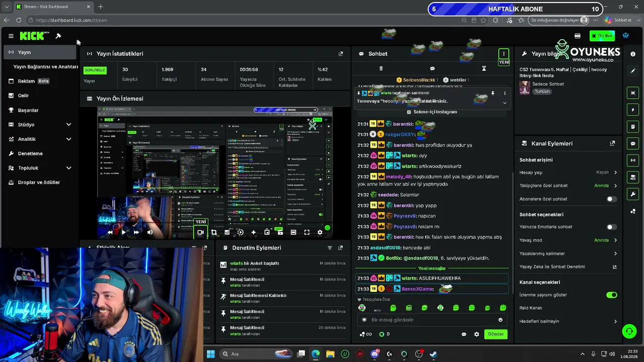Open Discord from the taskbar
The width and height of the screenshot is (644, 362).
[x=374, y=354]
